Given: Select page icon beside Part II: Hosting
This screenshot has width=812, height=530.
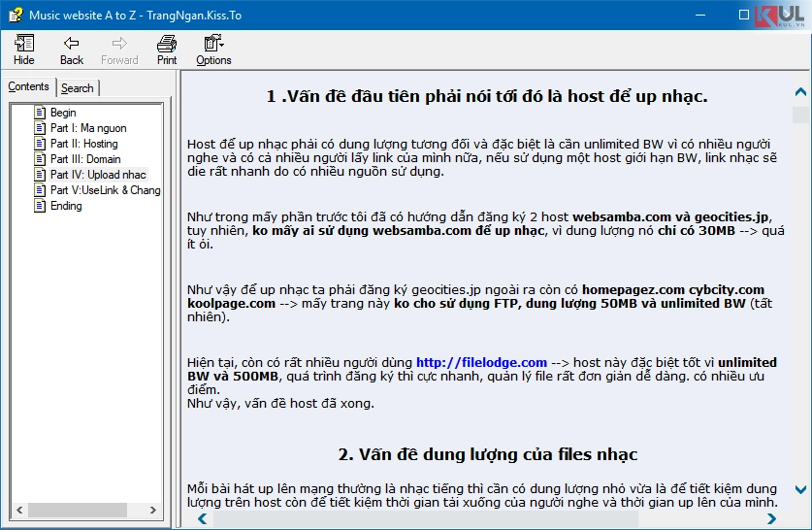Looking at the screenshot, I should click(x=40, y=144).
